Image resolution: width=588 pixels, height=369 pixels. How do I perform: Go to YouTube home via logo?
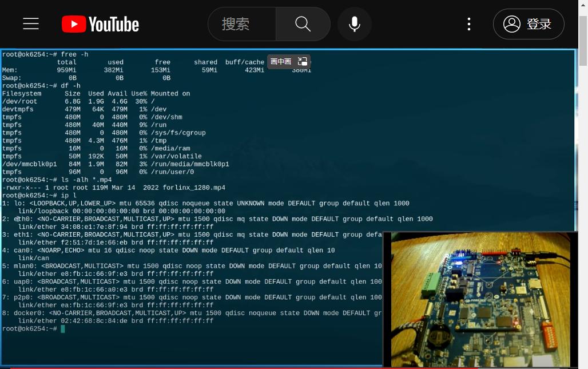[x=100, y=24]
